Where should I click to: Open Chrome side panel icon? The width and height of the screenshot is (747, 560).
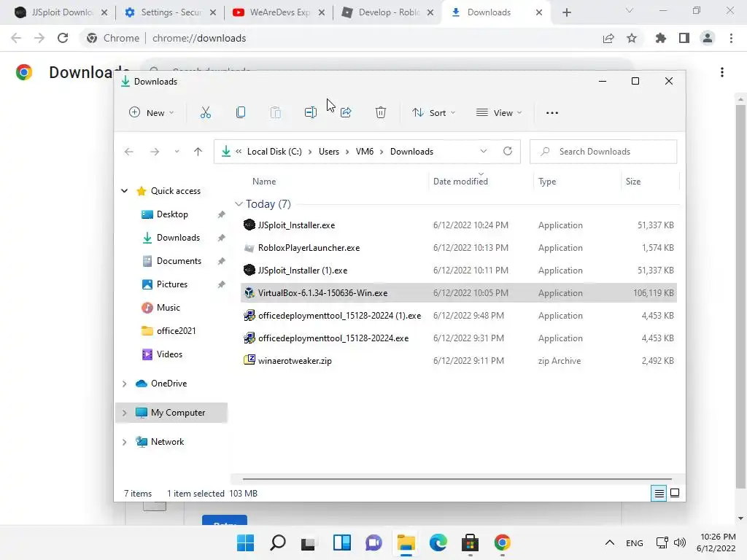click(x=684, y=38)
